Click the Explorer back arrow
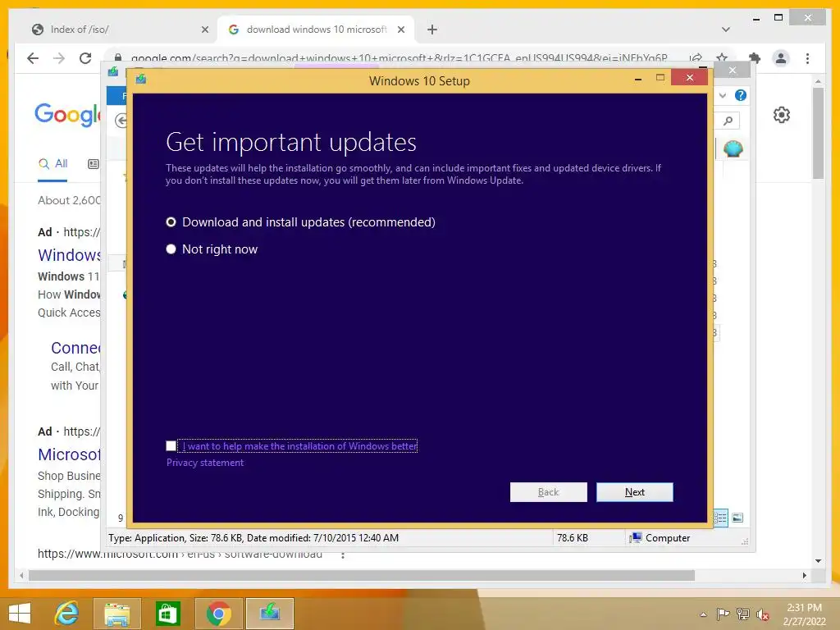Screen dimensions: 840x630 121,121
